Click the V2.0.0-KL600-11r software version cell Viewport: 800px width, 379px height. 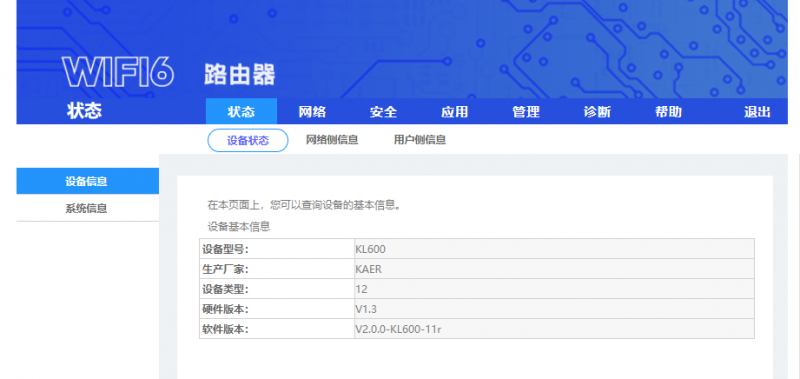pos(554,329)
